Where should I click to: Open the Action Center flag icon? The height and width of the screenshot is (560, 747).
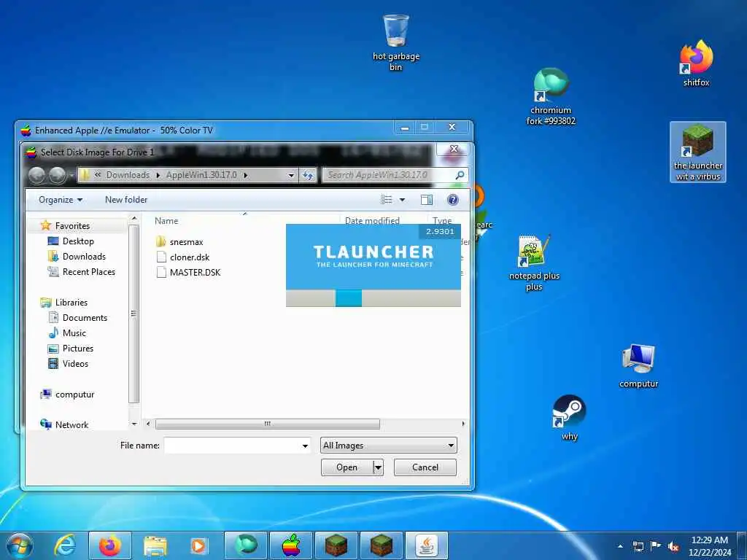pyautogui.click(x=656, y=546)
